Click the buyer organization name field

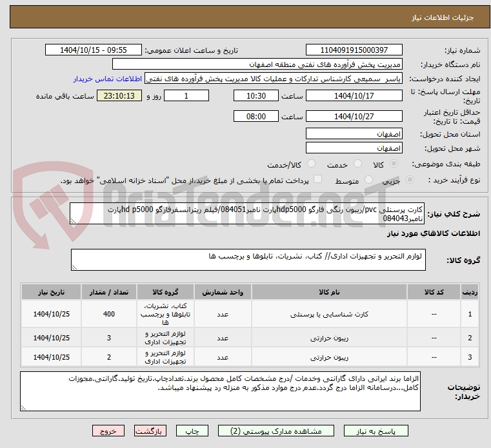tap(257, 64)
